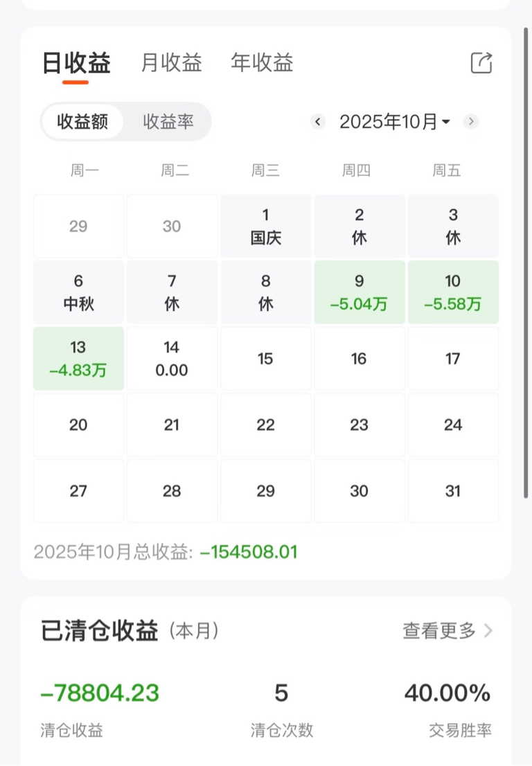The width and height of the screenshot is (532, 766).
Task: Click the 40.00% 交易胜率 value
Action: tap(447, 693)
